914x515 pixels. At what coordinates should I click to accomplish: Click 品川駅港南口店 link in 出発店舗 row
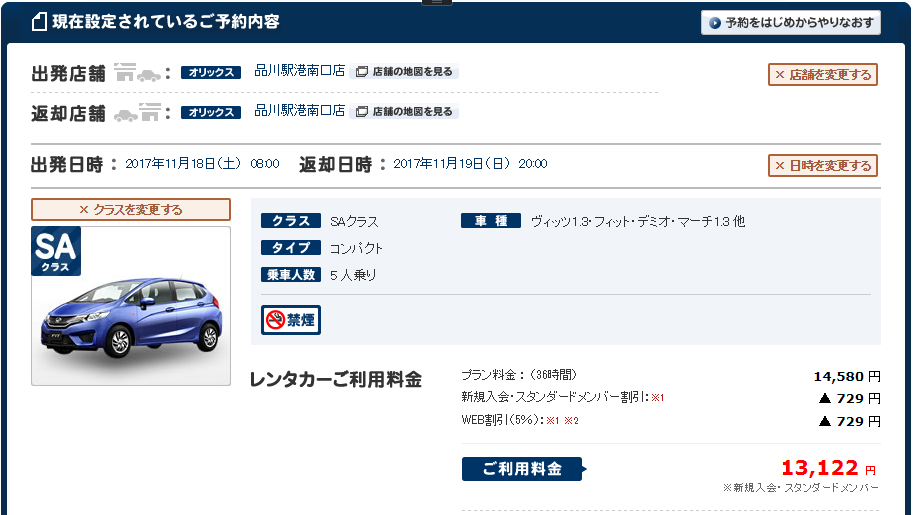300,71
